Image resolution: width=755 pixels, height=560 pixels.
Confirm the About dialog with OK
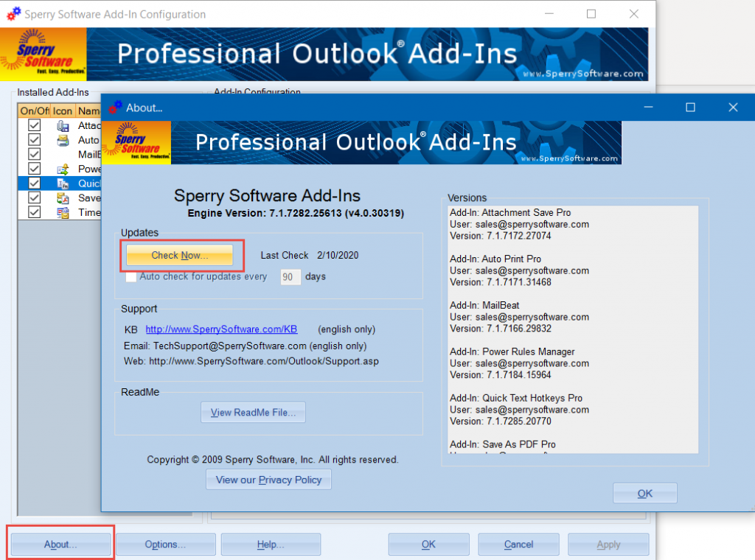pos(644,493)
